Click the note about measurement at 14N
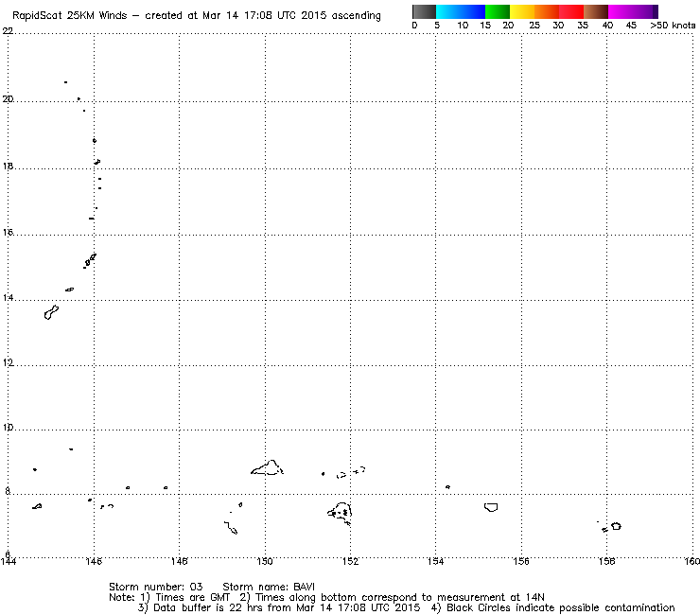The image size is (700, 615). tap(392, 598)
